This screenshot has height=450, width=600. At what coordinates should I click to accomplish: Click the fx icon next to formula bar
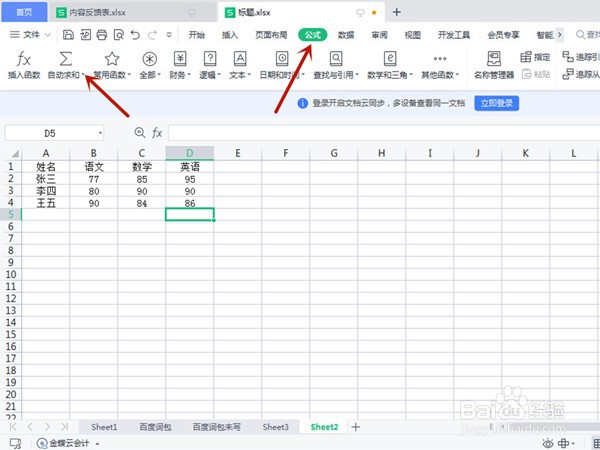click(x=157, y=133)
